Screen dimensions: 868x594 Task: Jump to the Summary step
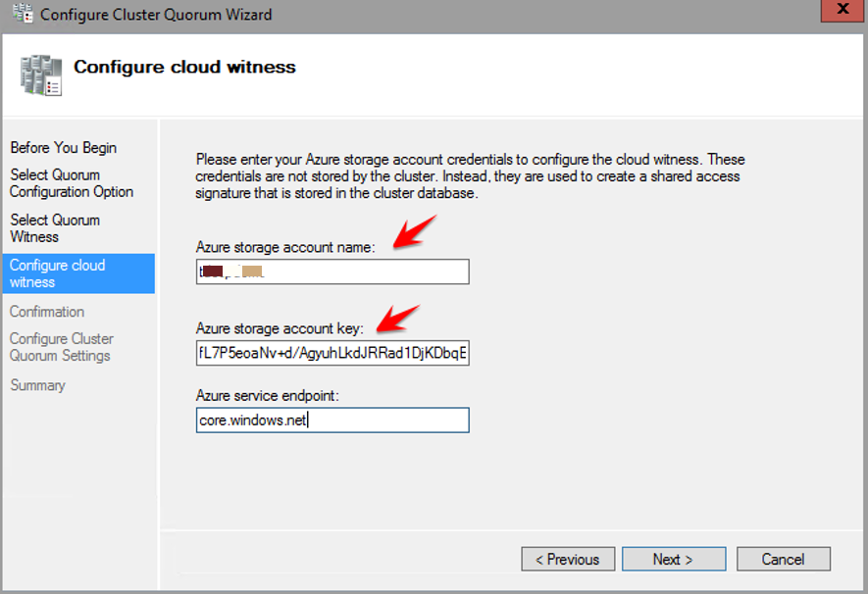(37, 385)
